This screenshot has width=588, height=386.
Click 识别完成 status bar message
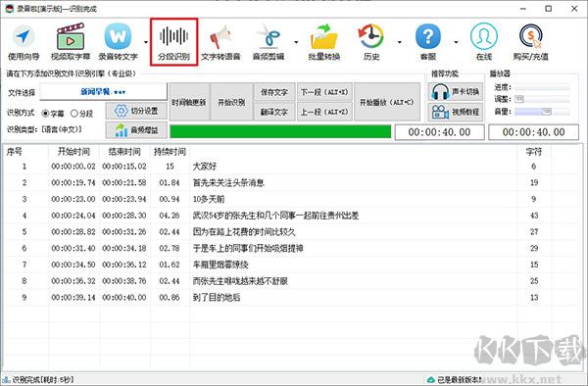(43, 379)
